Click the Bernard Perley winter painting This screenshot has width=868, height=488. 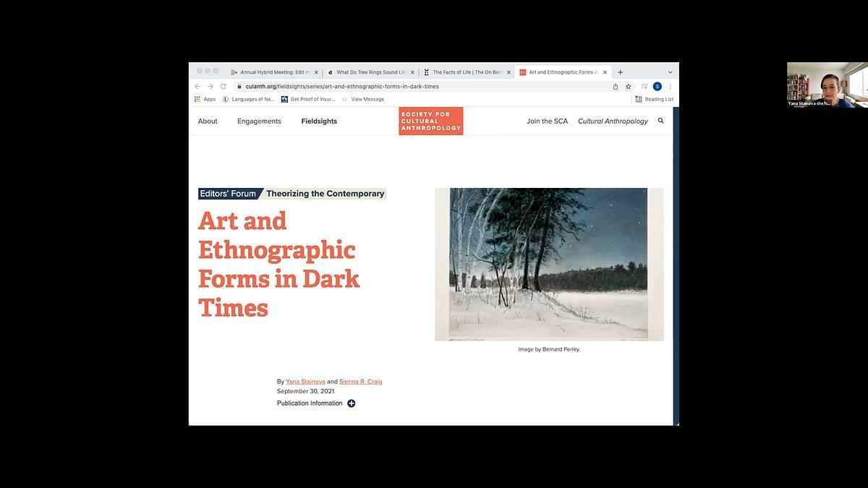coord(549,265)
